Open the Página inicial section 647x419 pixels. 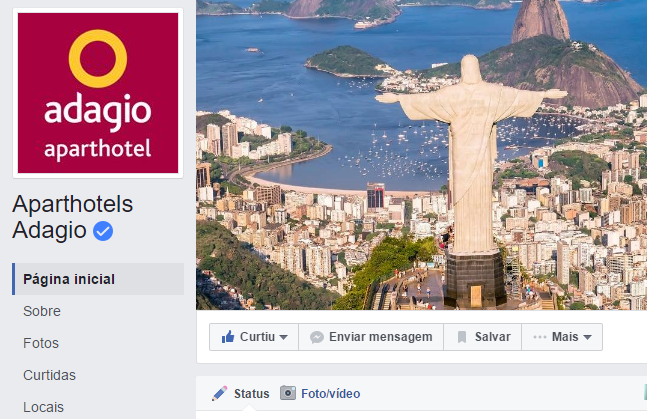[x=98, y=279]
